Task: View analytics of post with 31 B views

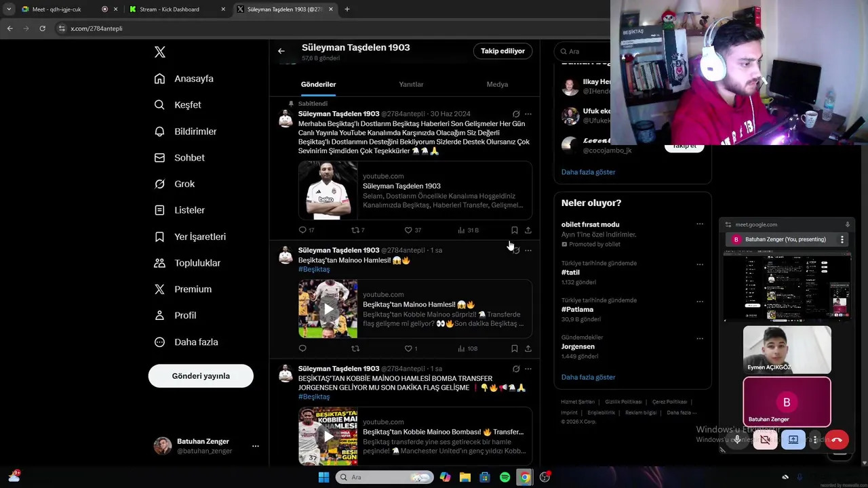Action: tap(468, 230)
